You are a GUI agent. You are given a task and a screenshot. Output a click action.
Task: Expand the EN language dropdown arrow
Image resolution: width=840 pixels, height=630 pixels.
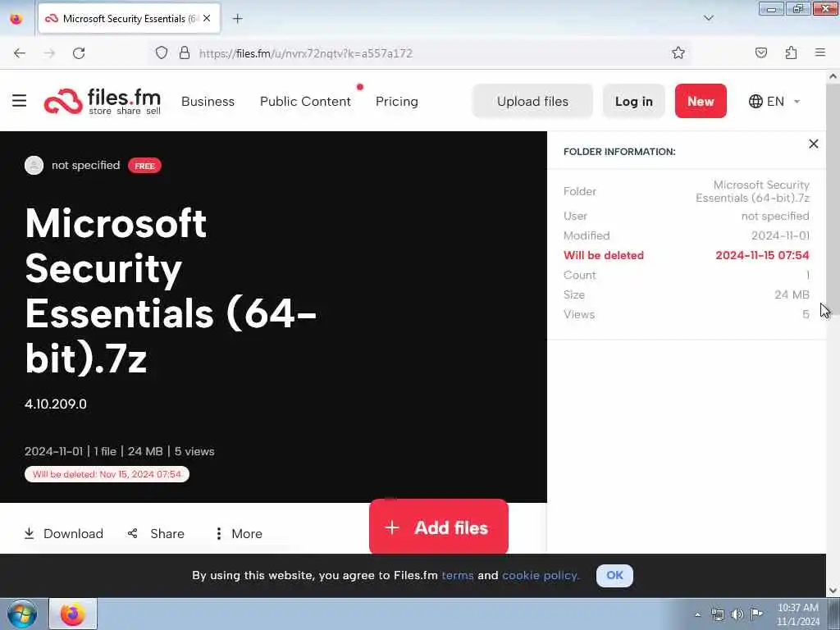(x=797, y=101)
